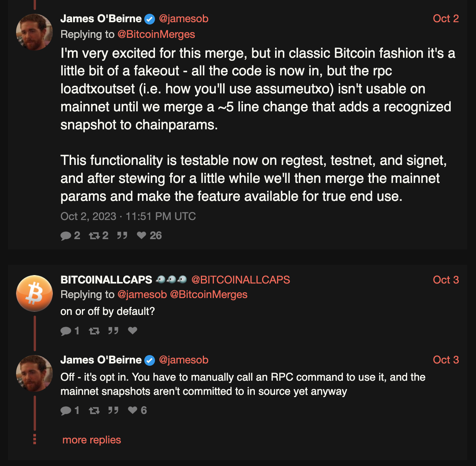The image size is (476, 466).
Task: Retweet James's 'Off - it's opt in' reply
Action: point(94,411)
